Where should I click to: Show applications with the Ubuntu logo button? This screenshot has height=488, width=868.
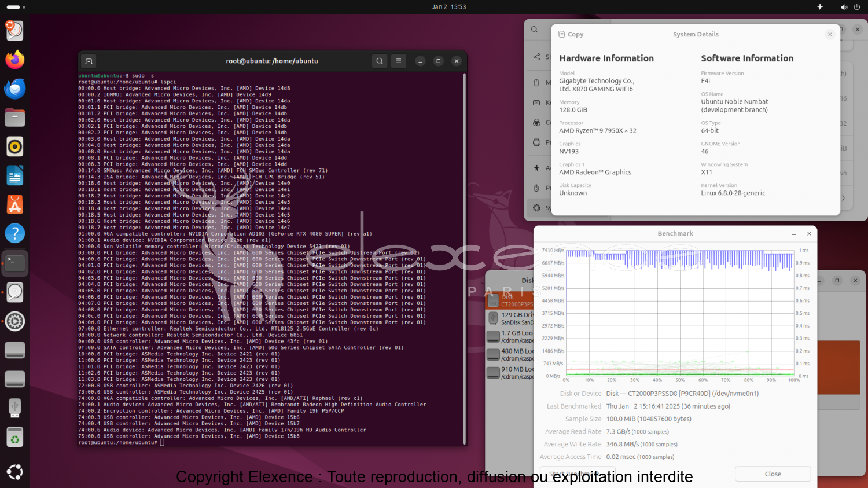(14, 472)
